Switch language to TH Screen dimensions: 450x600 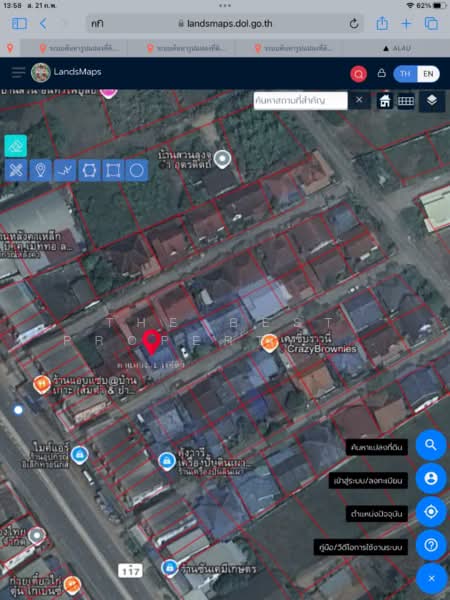pos(405,74)
